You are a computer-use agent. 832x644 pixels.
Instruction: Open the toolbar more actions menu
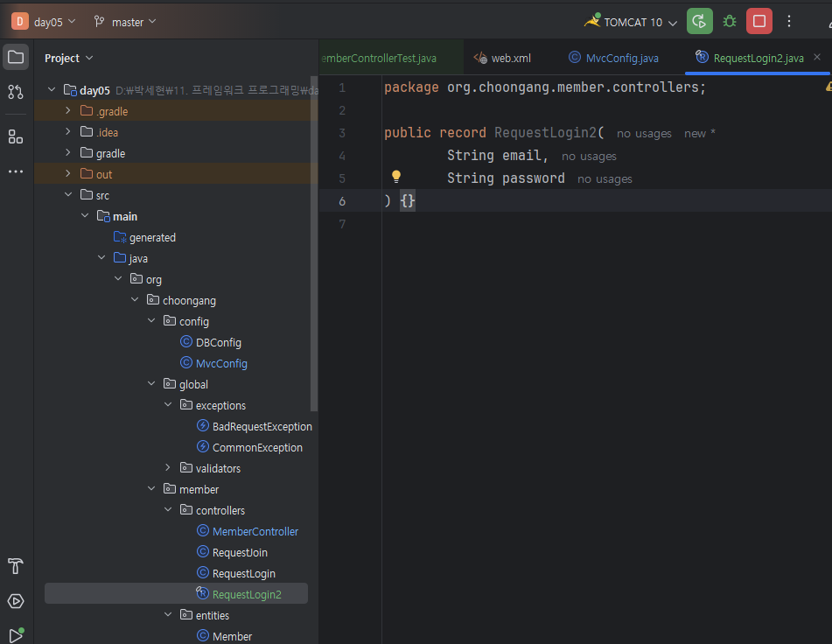click(789, 22)
